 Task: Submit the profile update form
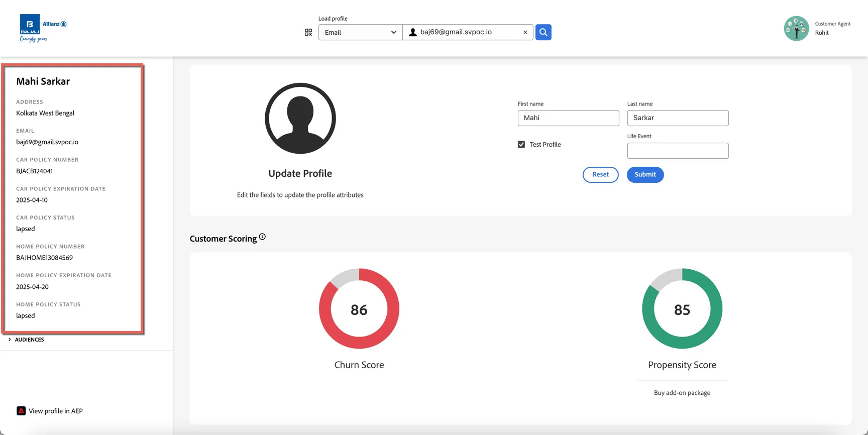(645, 174)
